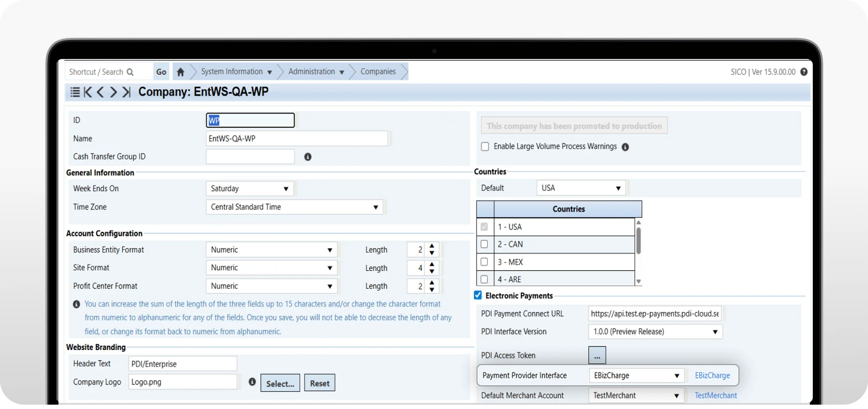Viewport: 868px width, 409px height.
Task: Click the Cash Transfer Group ID field
Action: tap(250, 157)
